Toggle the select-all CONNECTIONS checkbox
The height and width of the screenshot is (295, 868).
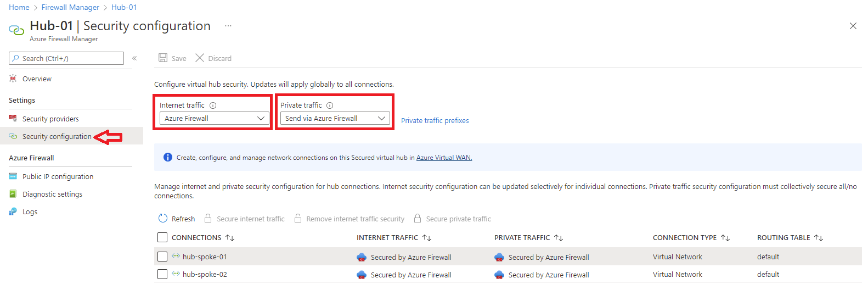point(162,237)
